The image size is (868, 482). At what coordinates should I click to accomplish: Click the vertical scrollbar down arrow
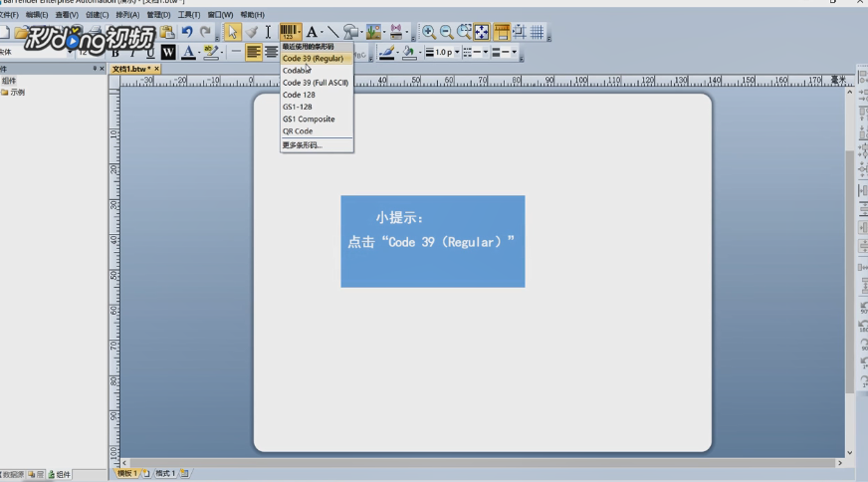(x=850, y=452)
